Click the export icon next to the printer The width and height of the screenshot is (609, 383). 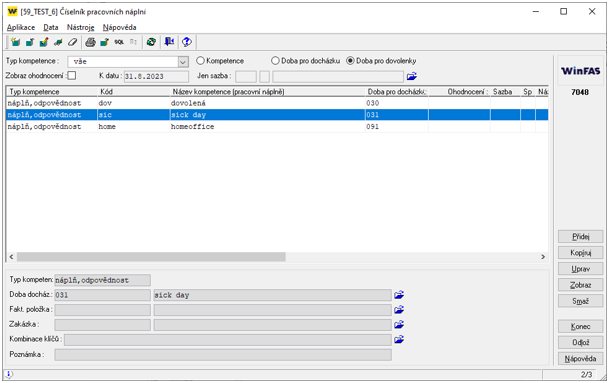(x=104, y=42)
